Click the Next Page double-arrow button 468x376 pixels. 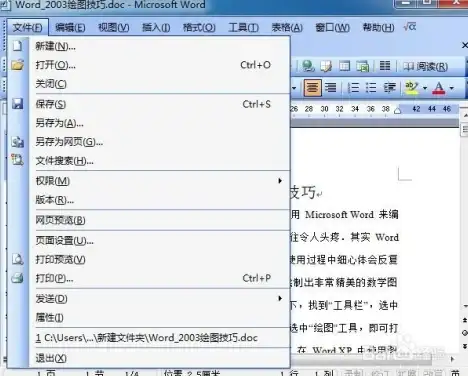[x=465, y=346]
